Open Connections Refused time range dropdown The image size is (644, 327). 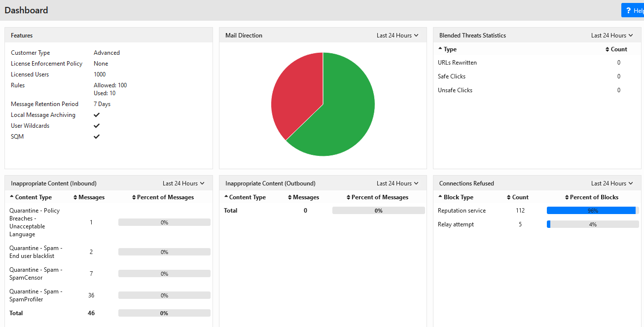612,183
